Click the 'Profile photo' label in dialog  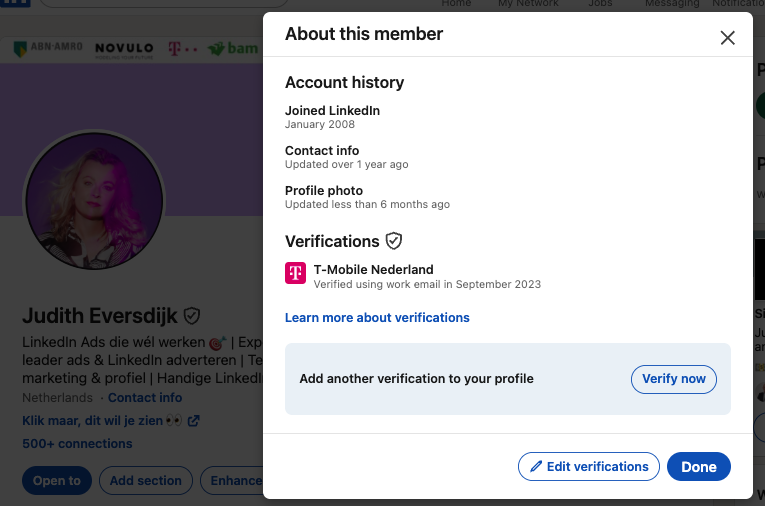coord(324,191)
